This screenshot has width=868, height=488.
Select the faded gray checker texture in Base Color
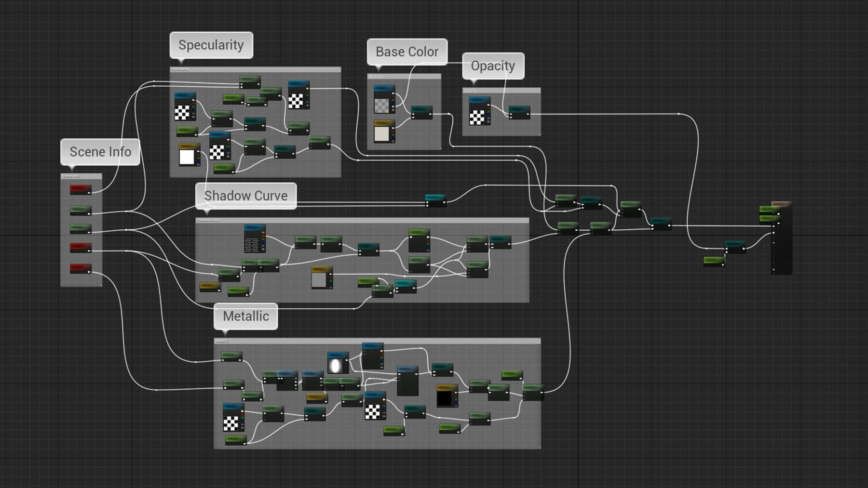pos(384,100)
